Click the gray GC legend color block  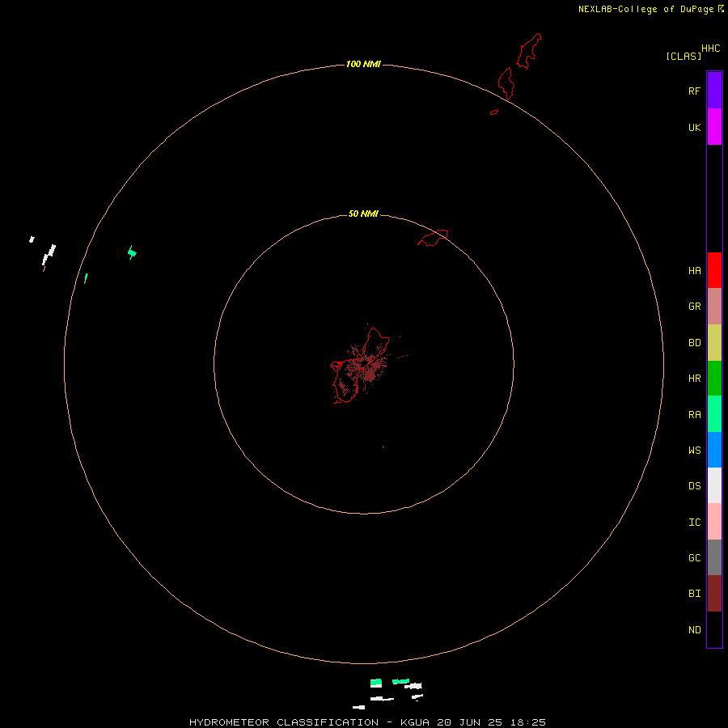pos(714,557)
